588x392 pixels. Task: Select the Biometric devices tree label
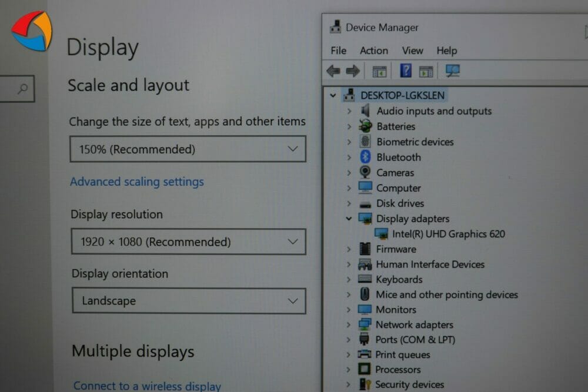pos(415,142)
